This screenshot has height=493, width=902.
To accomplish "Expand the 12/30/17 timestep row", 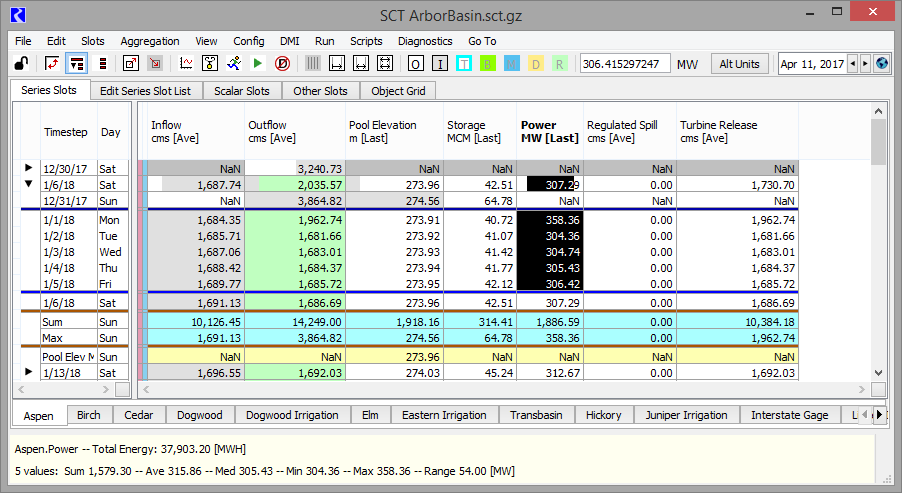I will pos(28,169).
